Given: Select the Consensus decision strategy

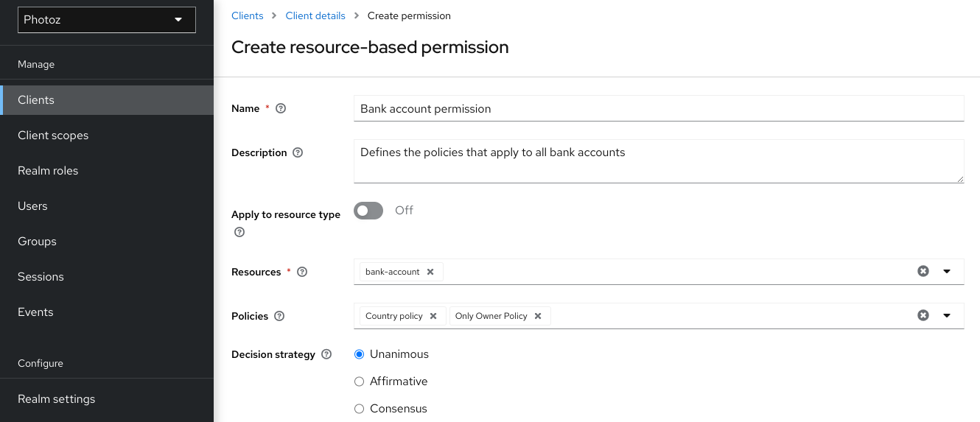Looking at the screenshot, I should [360, 409].
